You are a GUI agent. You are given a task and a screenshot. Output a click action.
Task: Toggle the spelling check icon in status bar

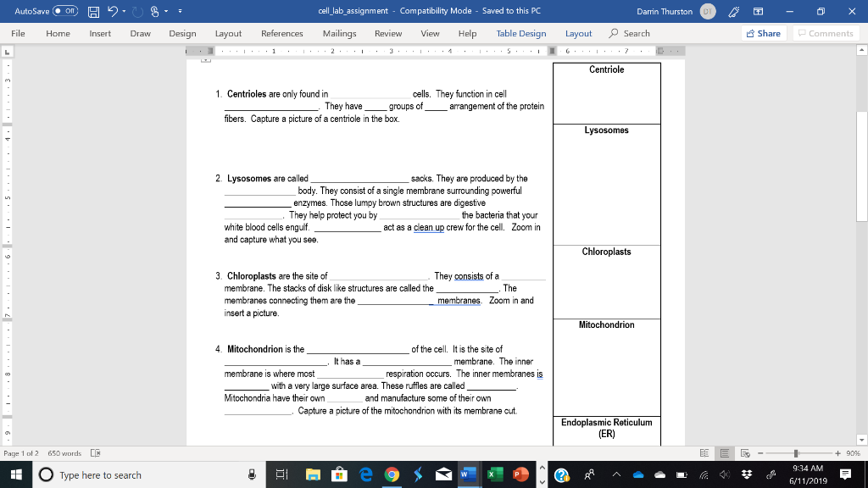[96, 452]
